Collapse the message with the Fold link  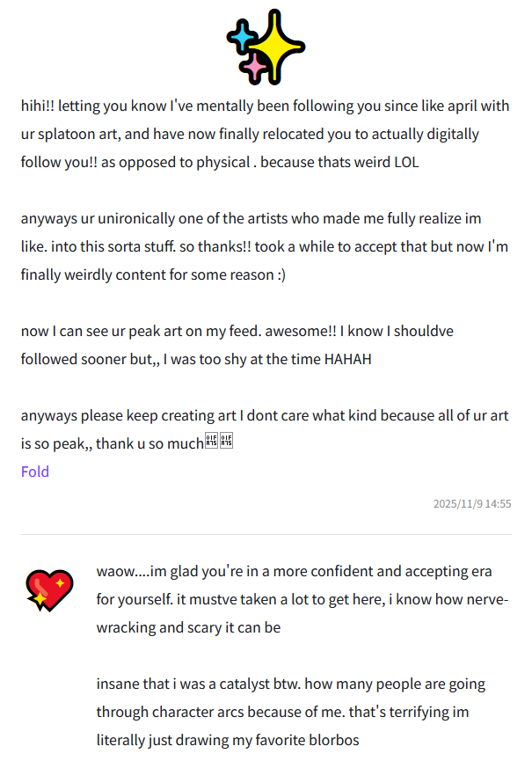pos(35,472)
